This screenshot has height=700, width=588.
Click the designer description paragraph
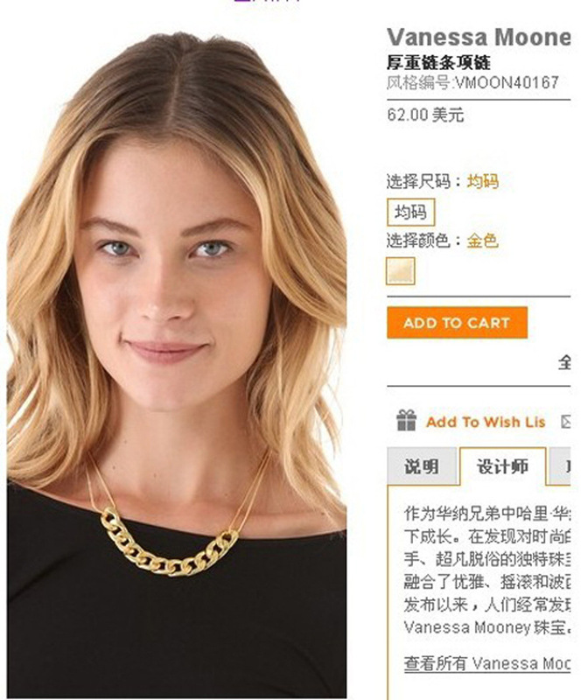[x=487, y=570]
